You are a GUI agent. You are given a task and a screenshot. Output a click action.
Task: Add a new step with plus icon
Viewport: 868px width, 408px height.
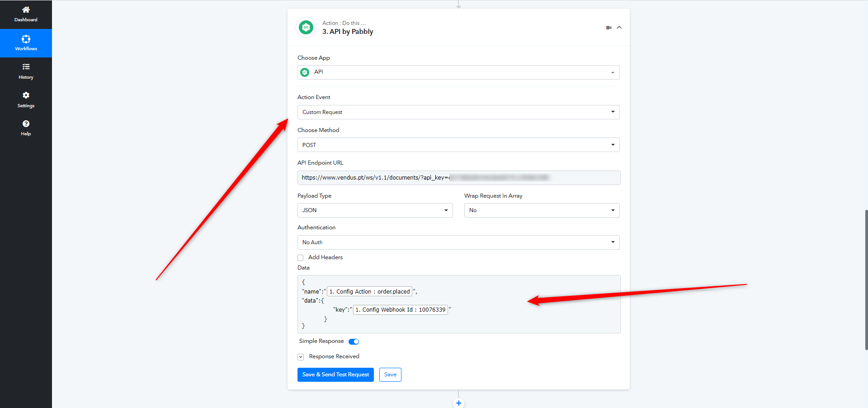pyautogui.click(x=458, y=403)
